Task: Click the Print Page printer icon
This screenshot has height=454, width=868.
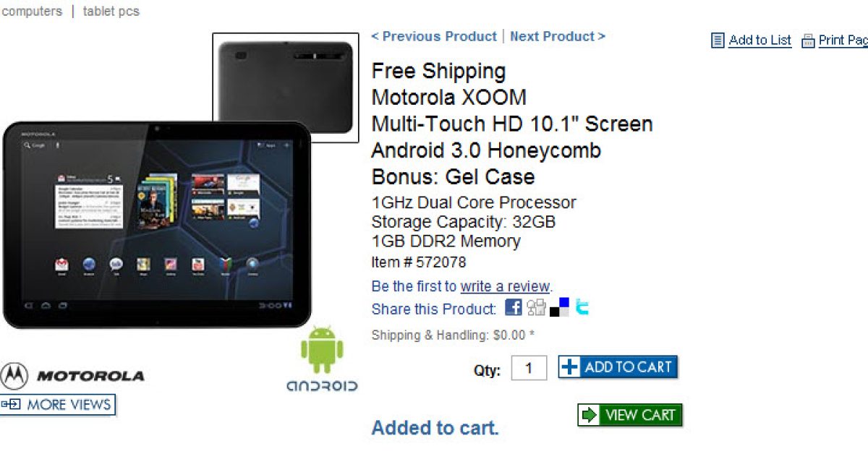Action: tap(808, 40)
